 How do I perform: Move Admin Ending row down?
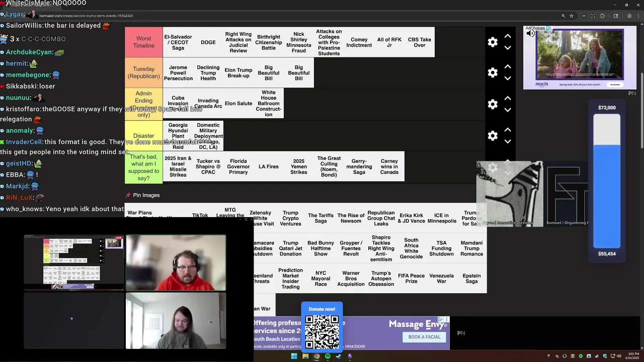point(508,110)
